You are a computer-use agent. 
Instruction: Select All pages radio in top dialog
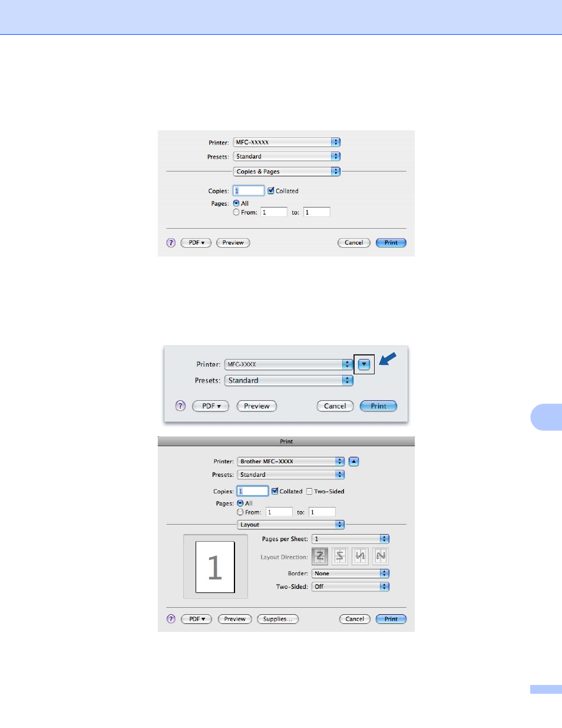[x=236, y=203]
